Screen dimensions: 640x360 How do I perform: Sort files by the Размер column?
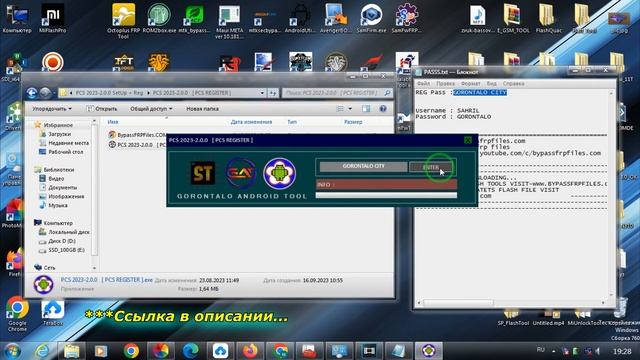pyautogui.click(x=353, y=122)
